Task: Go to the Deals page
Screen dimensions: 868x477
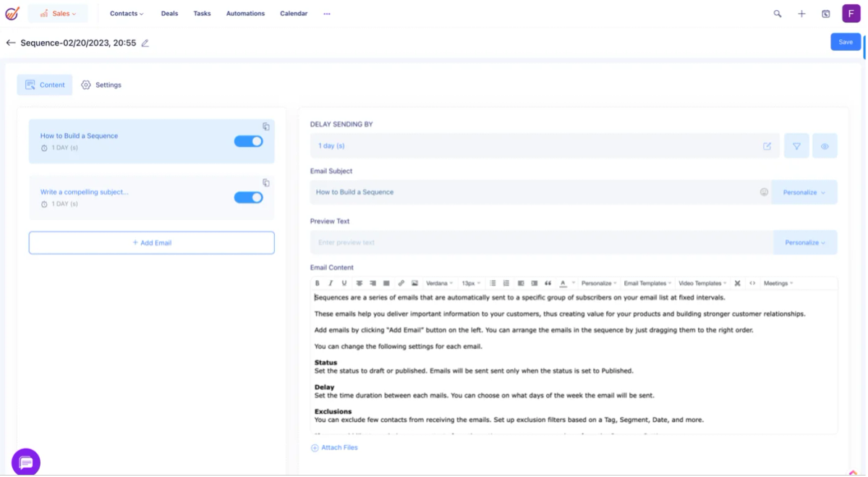Action: pos(169,14)
